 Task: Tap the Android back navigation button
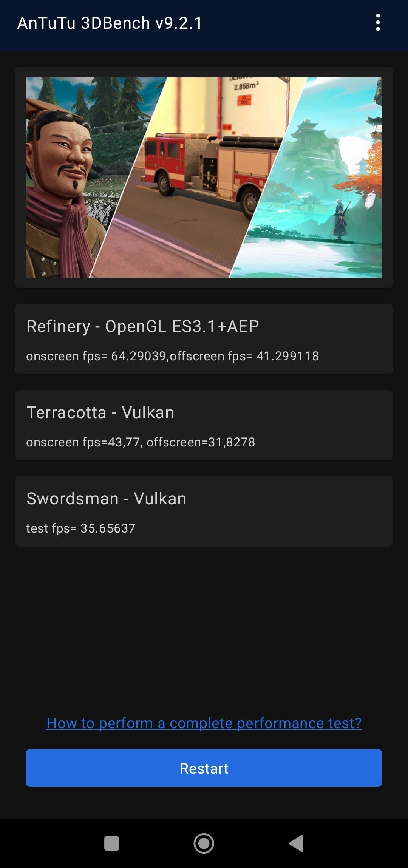pos(296,843)
